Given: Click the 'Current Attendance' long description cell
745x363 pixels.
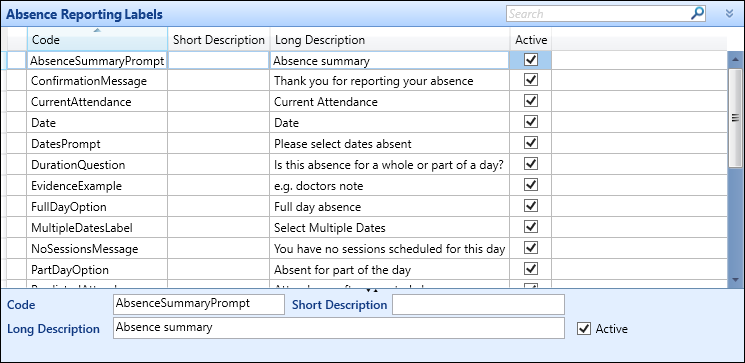Looking at the screenshot, I should click(390, 102).
